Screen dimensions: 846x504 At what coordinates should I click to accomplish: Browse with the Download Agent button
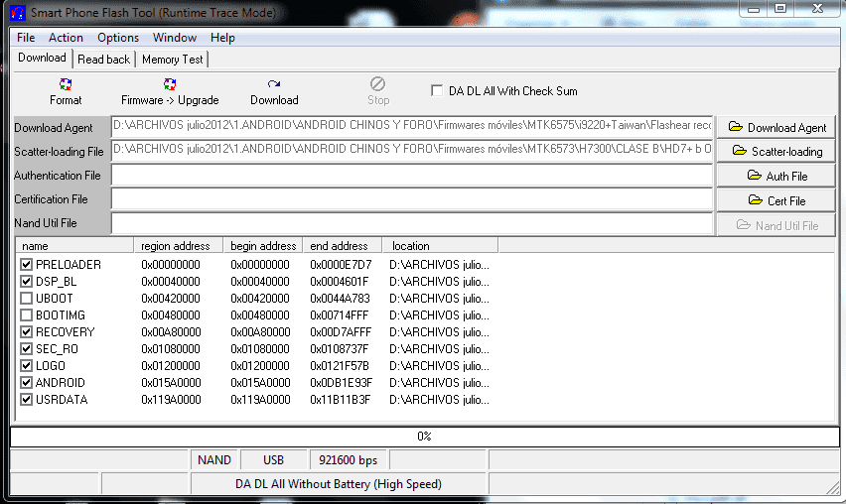coord(776,127)
